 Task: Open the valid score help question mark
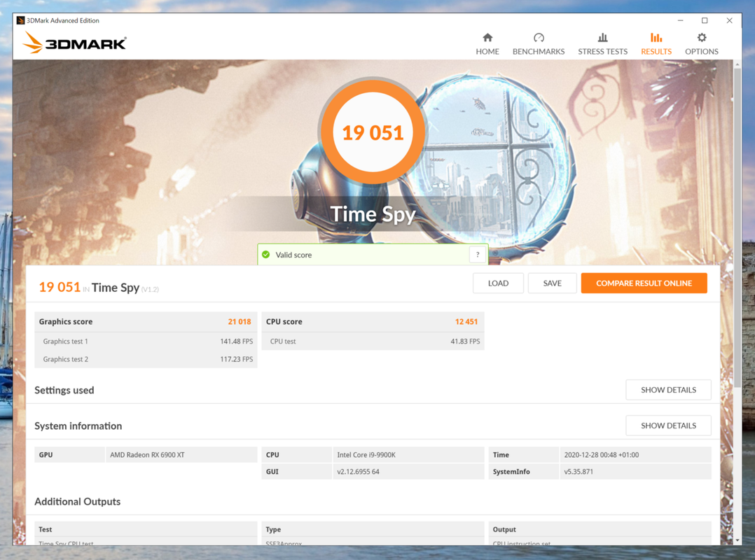pos(478,255)
